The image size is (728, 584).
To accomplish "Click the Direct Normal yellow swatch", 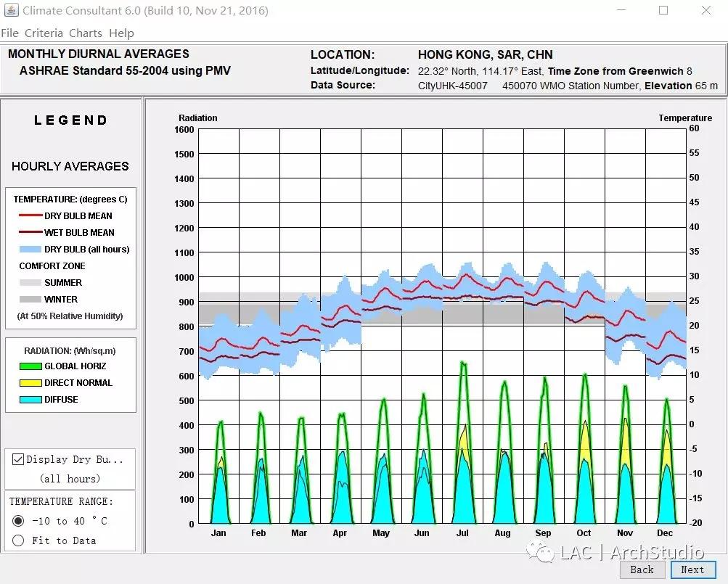I will pyautogui.click(x=30, y=383).
